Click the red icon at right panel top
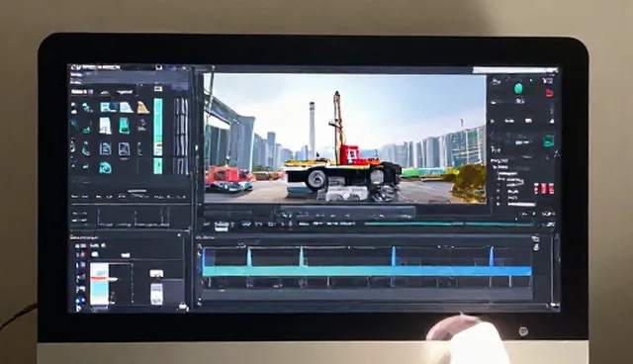Screen dimensions: 633x364 pyautogui.click(x=549, y=93)
